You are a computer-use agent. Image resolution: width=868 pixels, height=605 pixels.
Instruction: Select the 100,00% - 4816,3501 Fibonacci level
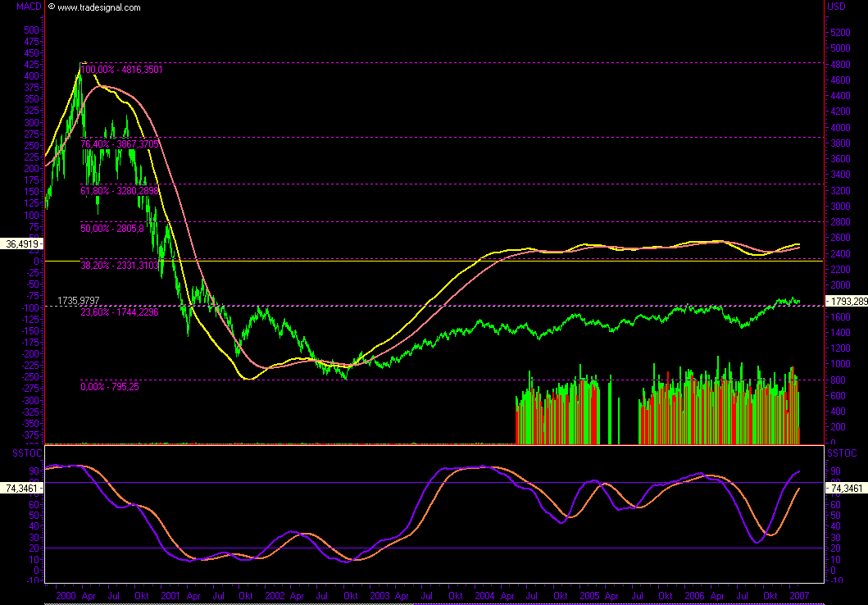pyautogui.click(x=121, y=70)
